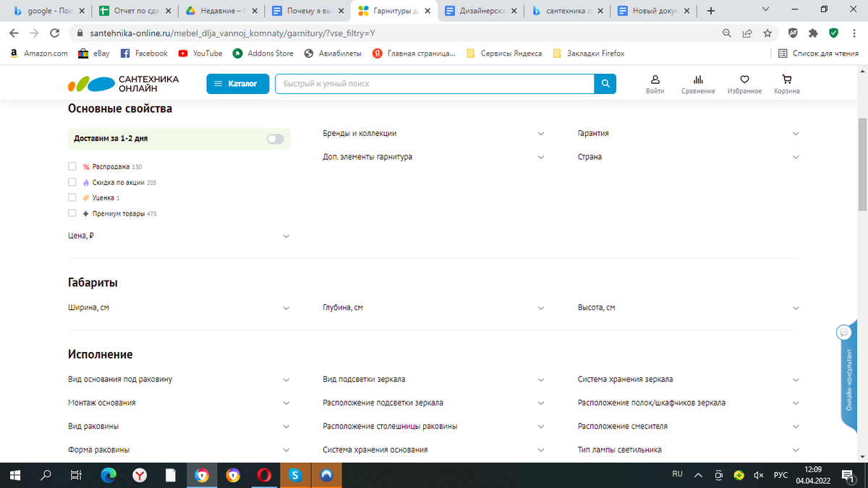868x488 pixels.
Task: Expand Вид подсветки зеркала filter
Action: [434, 380]
